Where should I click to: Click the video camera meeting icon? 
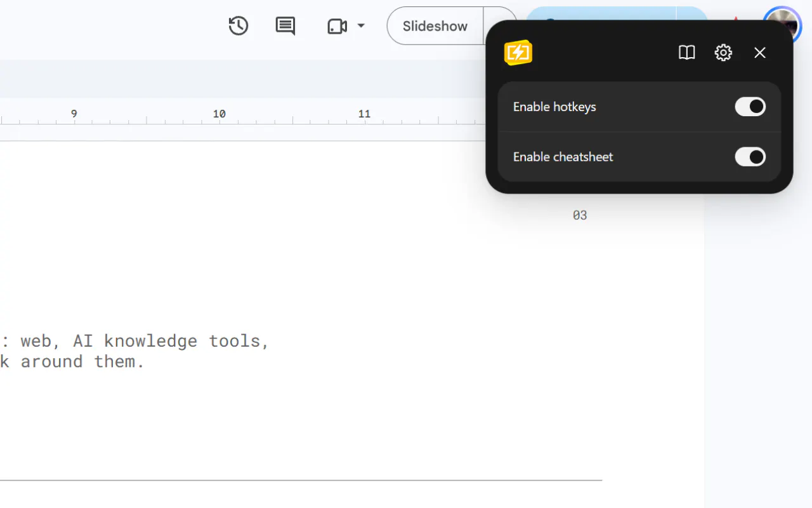point(337,26)
